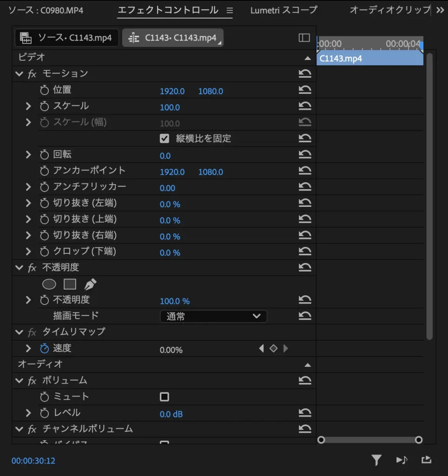Switch to the Lumetri スコープ tab
The image size is (448, 476).
[x=283, y=9]
